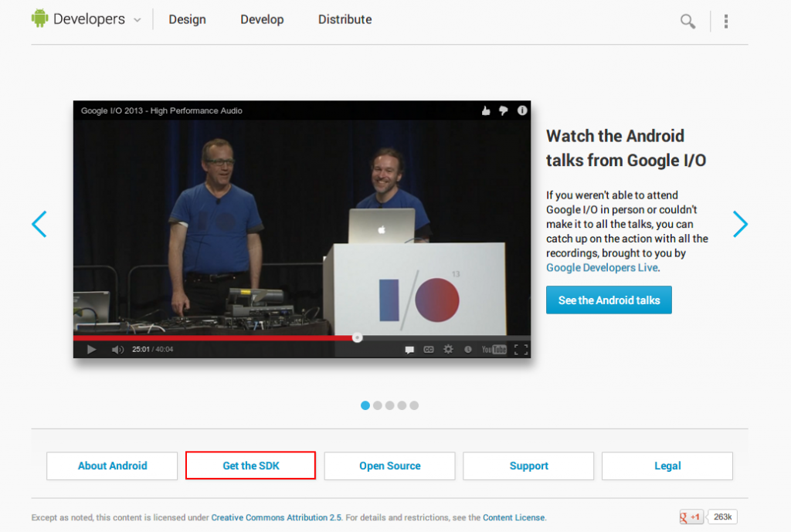Click the See the Android talks button

(x=609, y=300)
